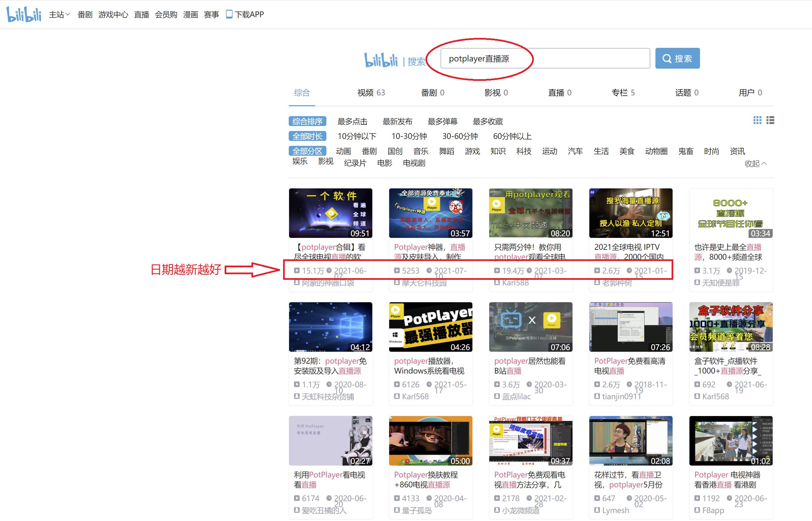Select 最多收藏 sort option
The height and width of the screenshot is (521, 812).
point(488,121)
